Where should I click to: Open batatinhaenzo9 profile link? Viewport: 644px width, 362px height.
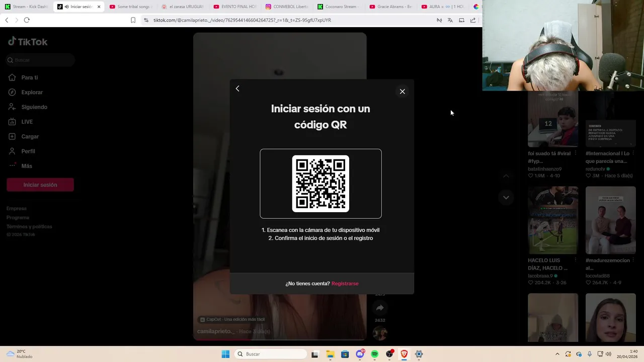pyautogui.click(x=545, y=169)
